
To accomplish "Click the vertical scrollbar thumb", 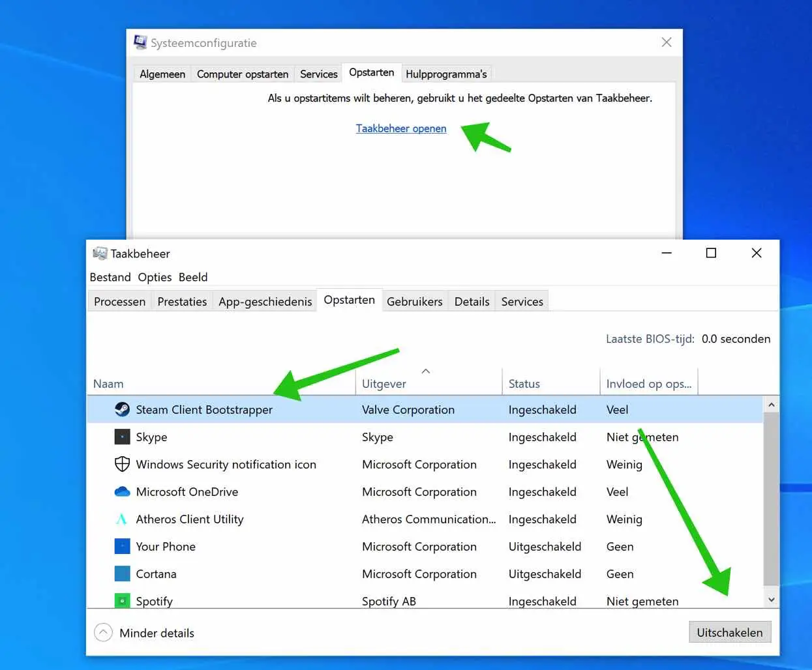I will point(771,499).
